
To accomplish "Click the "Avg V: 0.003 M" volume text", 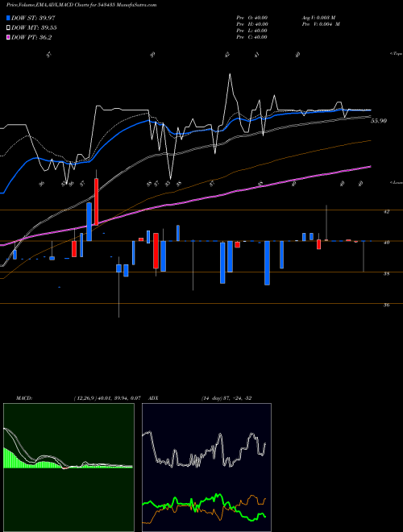I will 318,18.
